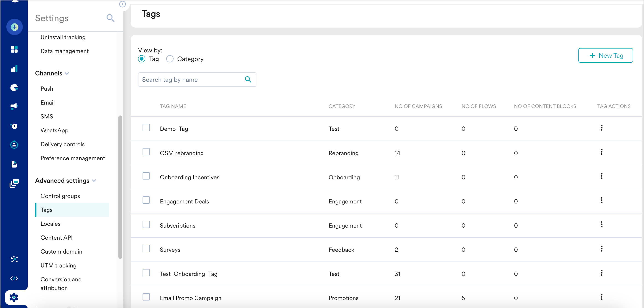
Task: Open three-dot actions for Demo_Tag
Action: 601,128
